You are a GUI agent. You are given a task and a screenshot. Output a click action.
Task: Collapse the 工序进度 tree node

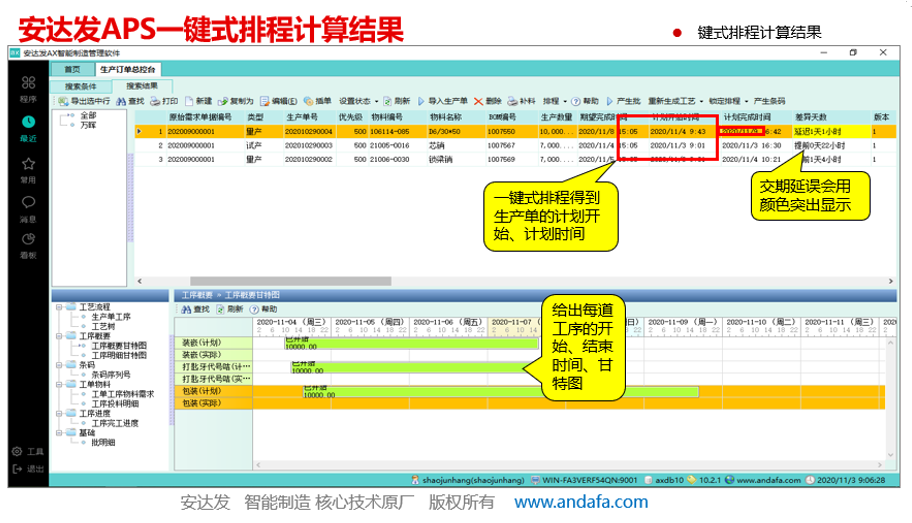click(x=59, y=414)
